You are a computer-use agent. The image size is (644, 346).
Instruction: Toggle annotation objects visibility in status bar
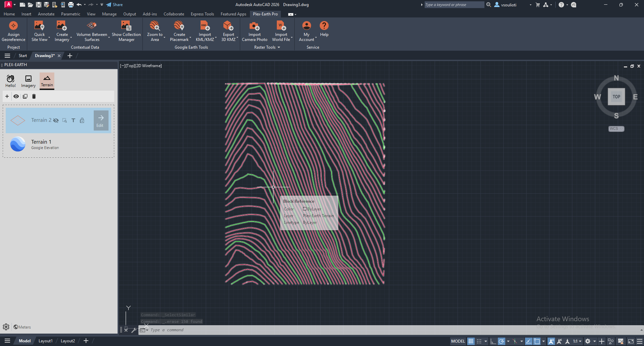[x=551, y=341]
